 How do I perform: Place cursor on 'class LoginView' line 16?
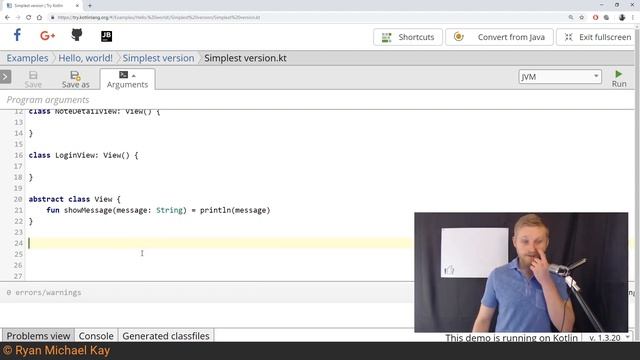click(x=83, y=155)
